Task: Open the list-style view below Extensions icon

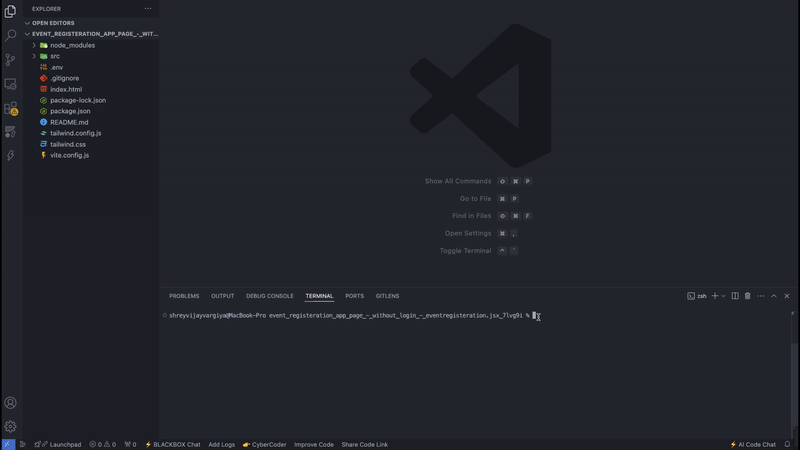Action: 10,132
